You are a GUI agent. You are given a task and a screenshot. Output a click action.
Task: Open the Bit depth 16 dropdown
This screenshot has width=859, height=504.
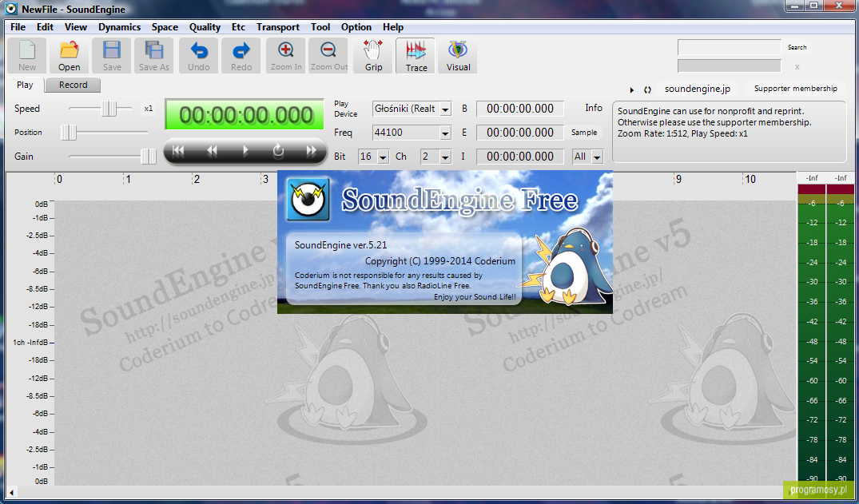(383, 157)
